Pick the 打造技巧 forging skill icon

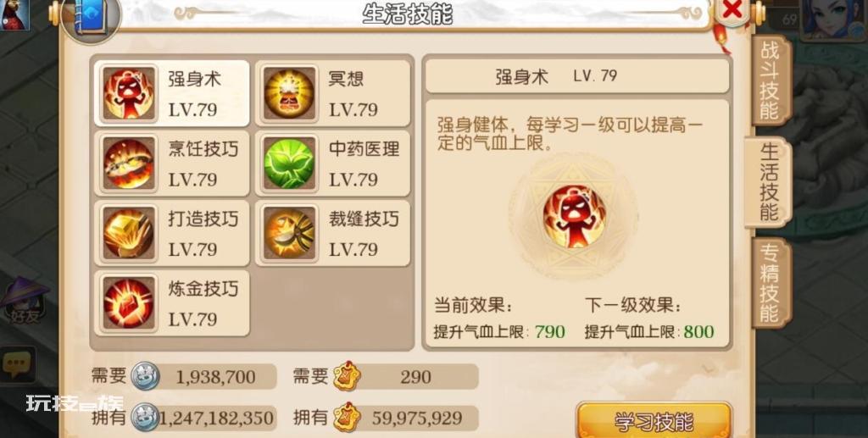129,233
